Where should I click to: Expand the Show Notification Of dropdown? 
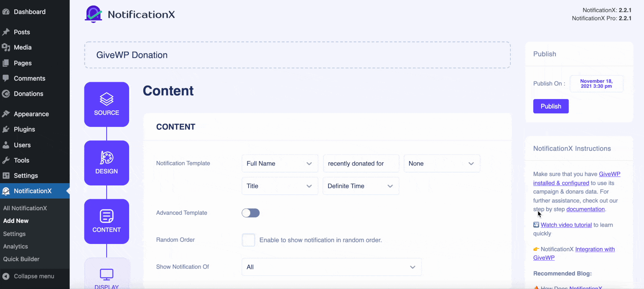coord(332,267)
